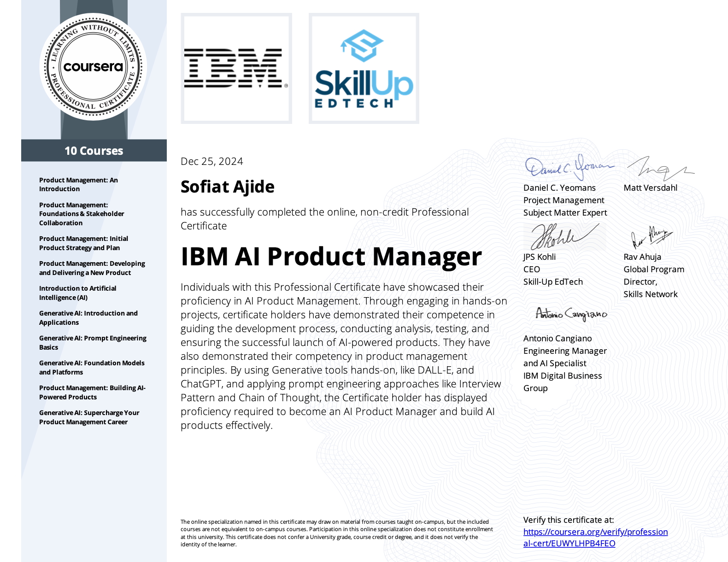Click 'has successfully completed the online' statement
Image resolution: width=728 pixels, height=562 pixels.
pos(325,219)
